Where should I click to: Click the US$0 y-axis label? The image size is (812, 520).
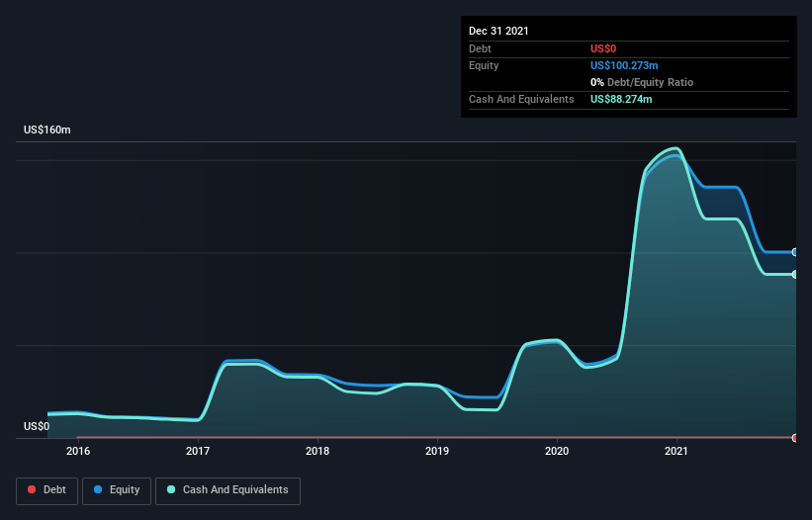tap(37, 426)
